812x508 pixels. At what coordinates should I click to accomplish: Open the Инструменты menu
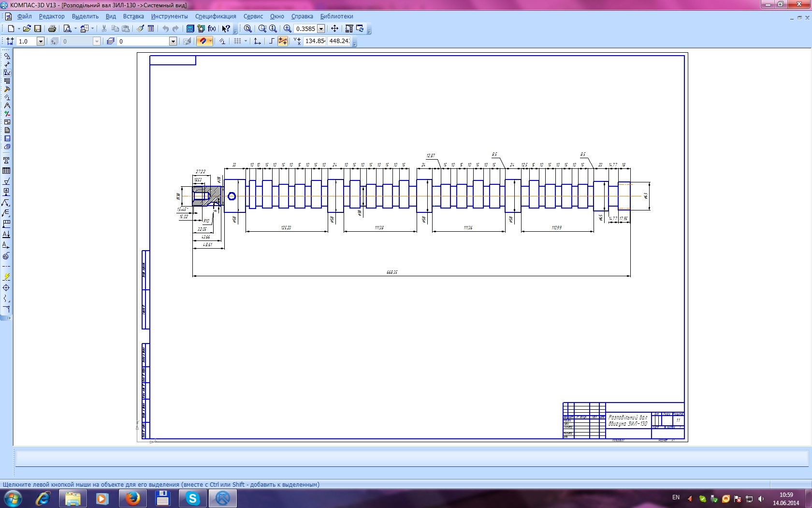pyautogui.click(x=169, y=16)
